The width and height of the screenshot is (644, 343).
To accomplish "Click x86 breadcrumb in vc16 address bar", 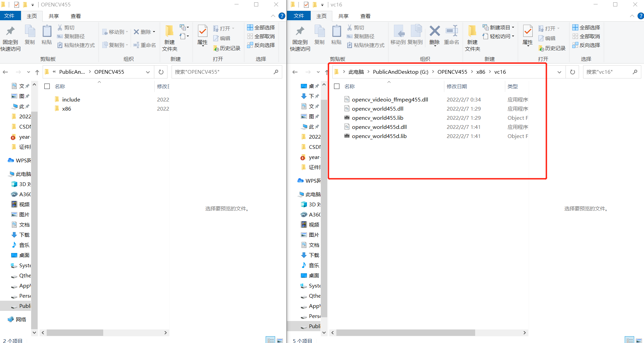I will tap(481, 72).
